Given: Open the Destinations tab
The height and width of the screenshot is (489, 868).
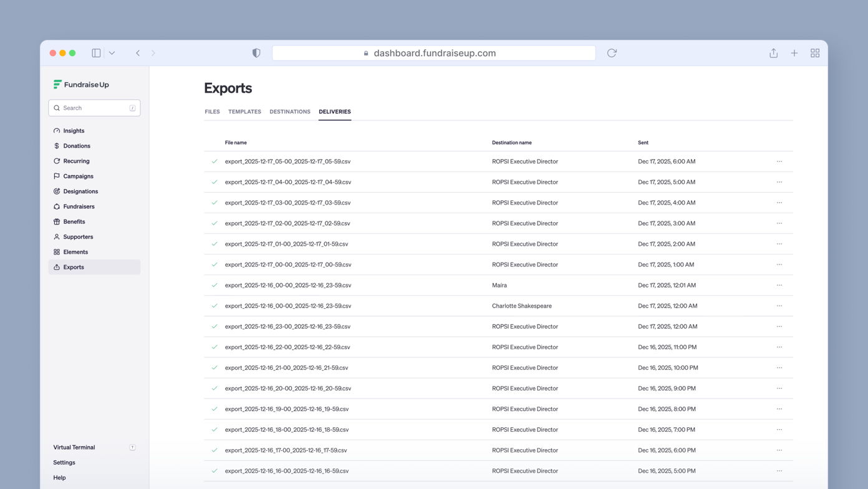Looking at the screenshot, I should (x=290, y=112).
